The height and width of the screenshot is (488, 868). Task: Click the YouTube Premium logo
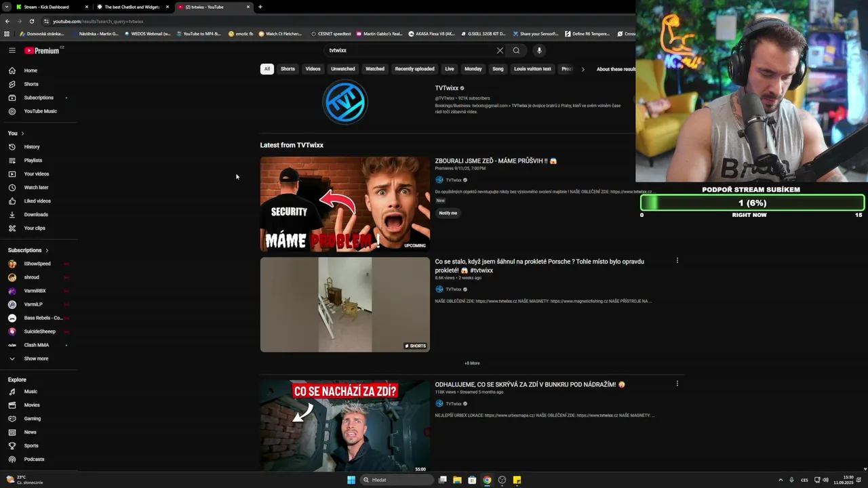pos(42,51)
